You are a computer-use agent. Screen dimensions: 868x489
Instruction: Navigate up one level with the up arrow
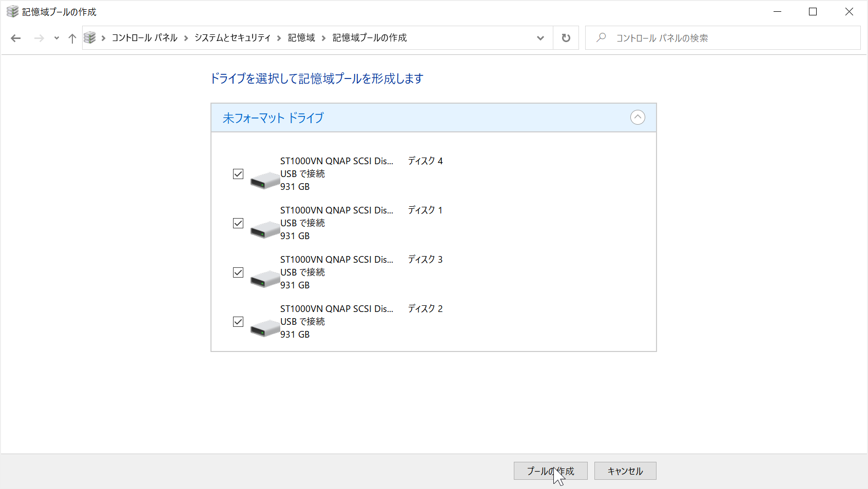pyautogui.click(x=72, y=37)
